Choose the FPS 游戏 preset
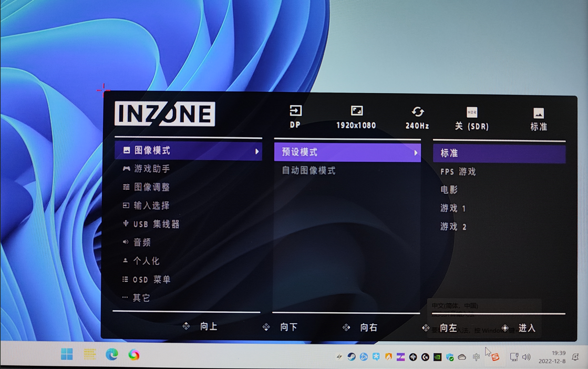 click(458, 172)
